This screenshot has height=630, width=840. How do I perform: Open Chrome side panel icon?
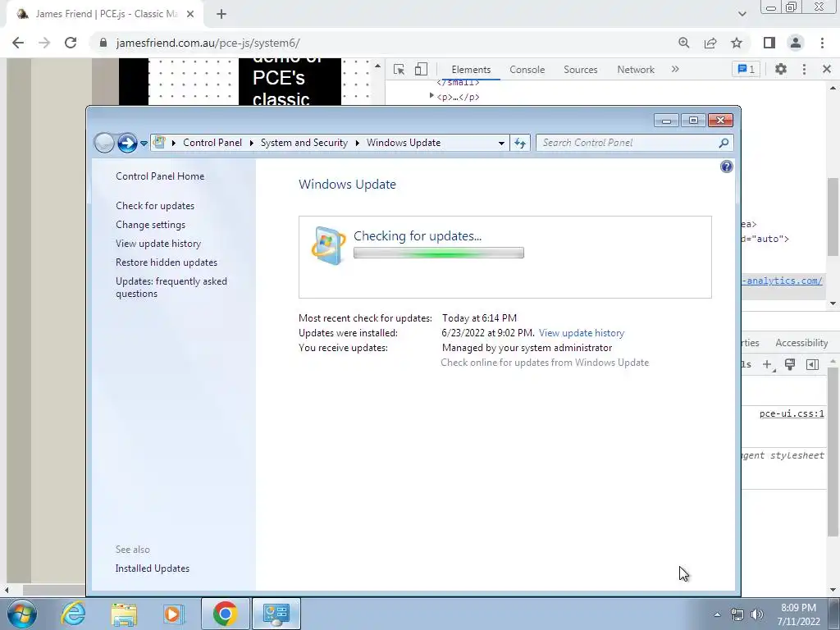click(x=769, y=43)
